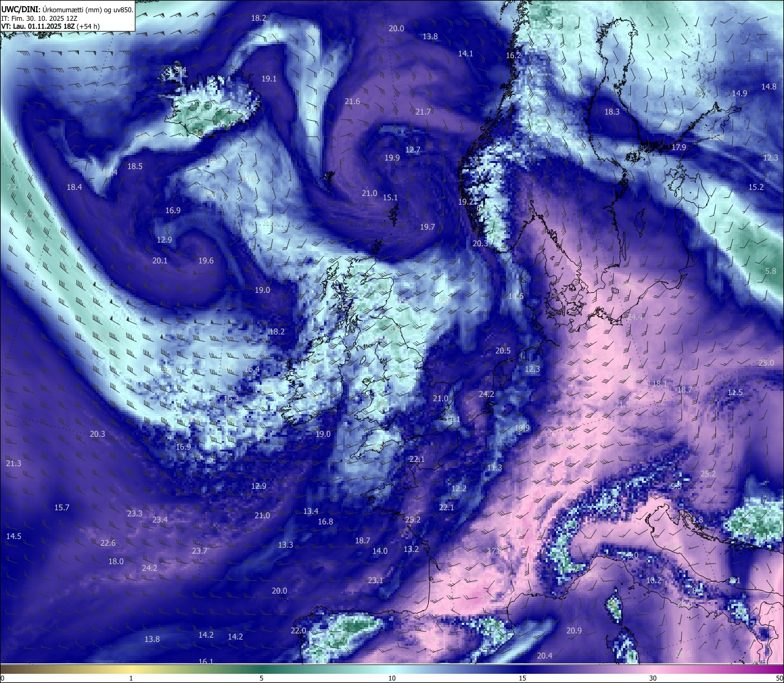Click the 11.3 value label
Screen dimensions: 784x683
point(494,468)
